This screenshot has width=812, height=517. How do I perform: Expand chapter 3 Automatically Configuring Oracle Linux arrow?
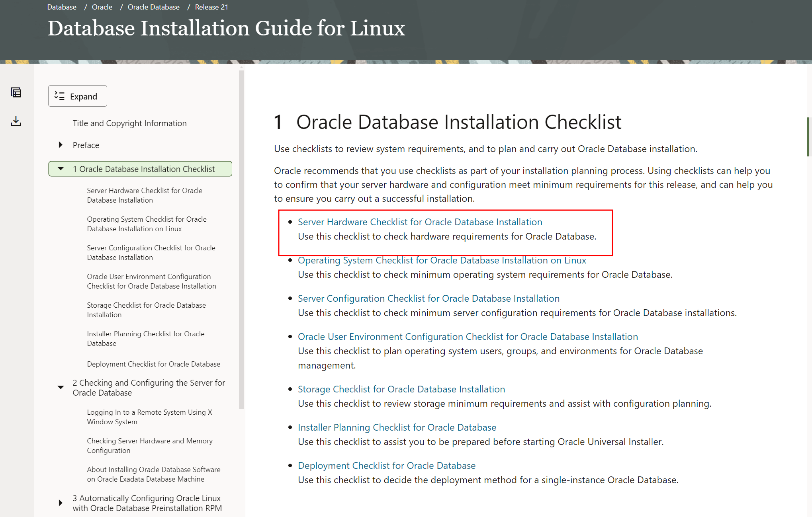pos(61,503)
